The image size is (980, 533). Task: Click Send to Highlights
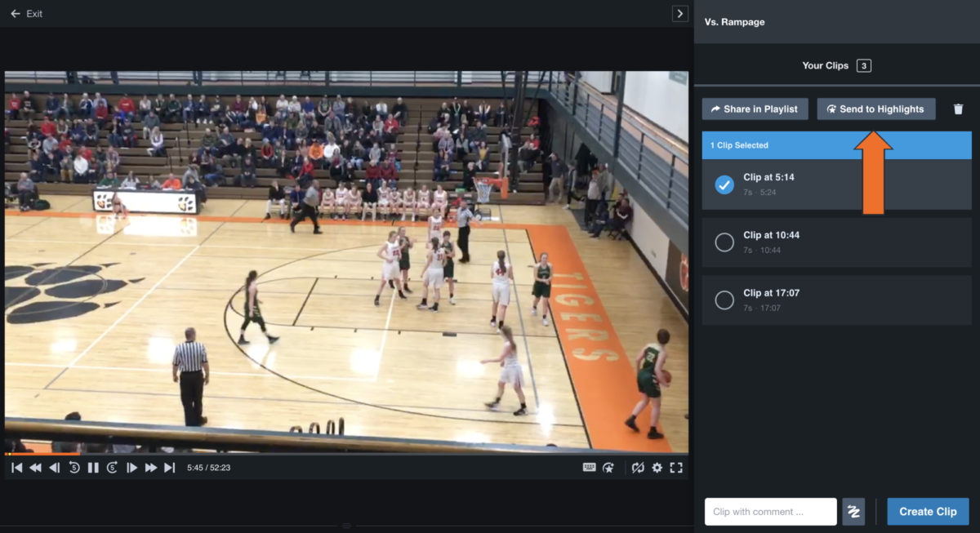pyautogui.click(x=875, y=109)
